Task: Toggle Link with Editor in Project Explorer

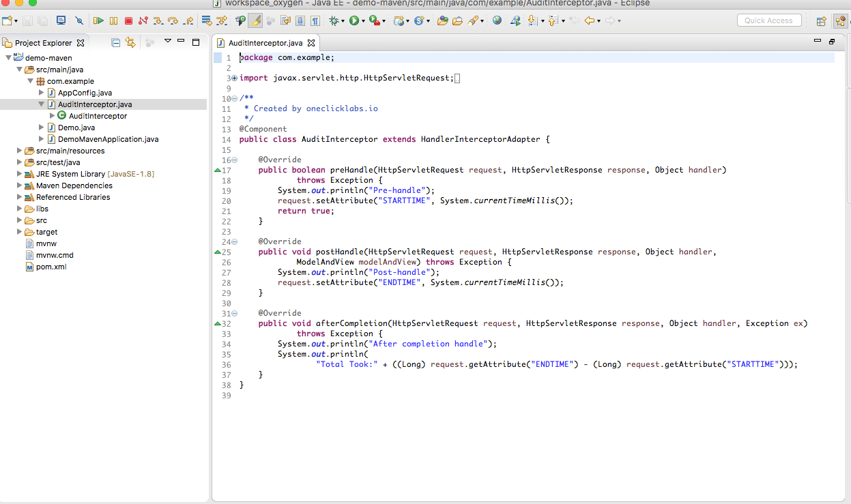Action: [129, 42]
